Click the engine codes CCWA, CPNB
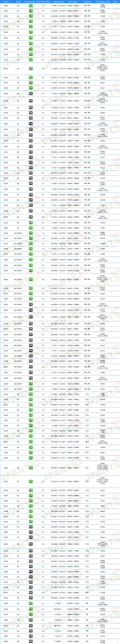The height and width of the screenshot is (644, 120). [x=103, y=642]
